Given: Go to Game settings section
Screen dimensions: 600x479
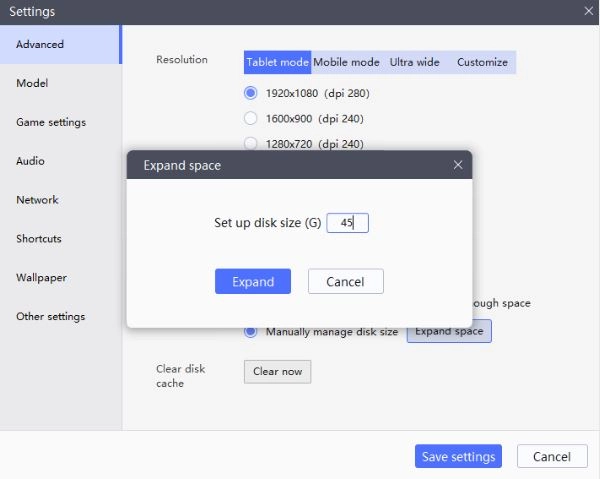Looking at the screenshot, I should click(51, 122).
